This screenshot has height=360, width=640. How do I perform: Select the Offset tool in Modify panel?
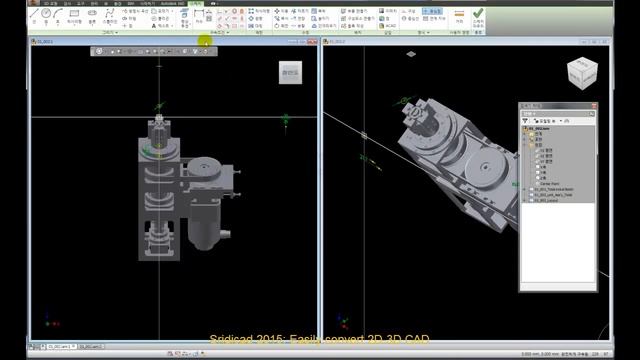pyautogui.click(x=324, y=26)
